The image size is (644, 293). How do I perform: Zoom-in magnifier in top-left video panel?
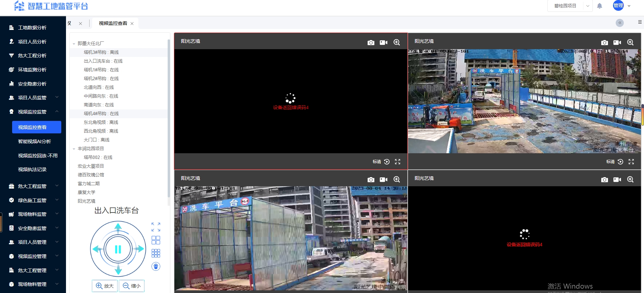[x=397, y=42]
